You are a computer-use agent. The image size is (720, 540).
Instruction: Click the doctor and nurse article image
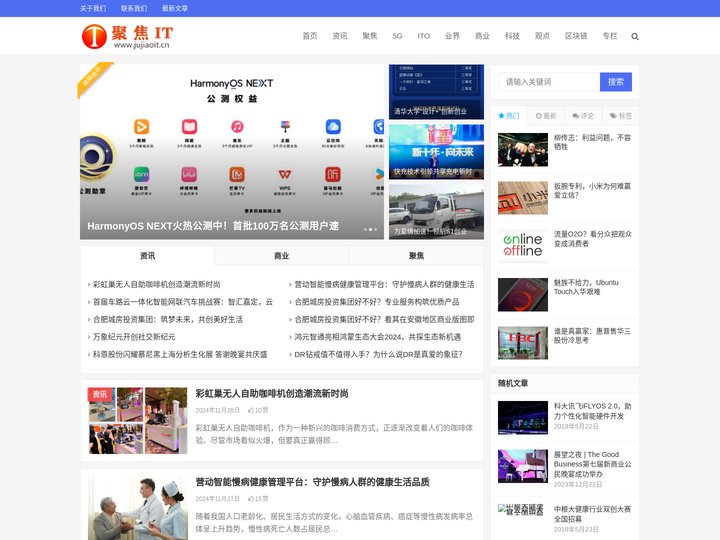pyautogui.click(x=138, y=508)
